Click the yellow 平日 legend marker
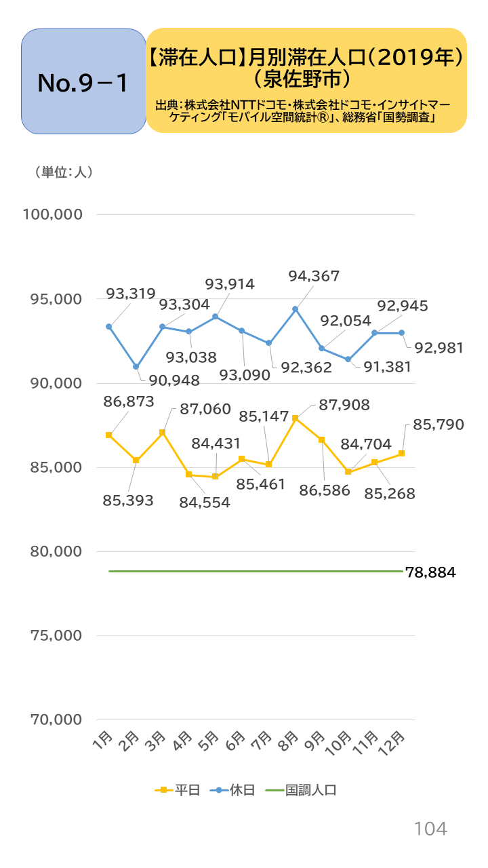Screen dimensions: 488x868 [163, 790]
